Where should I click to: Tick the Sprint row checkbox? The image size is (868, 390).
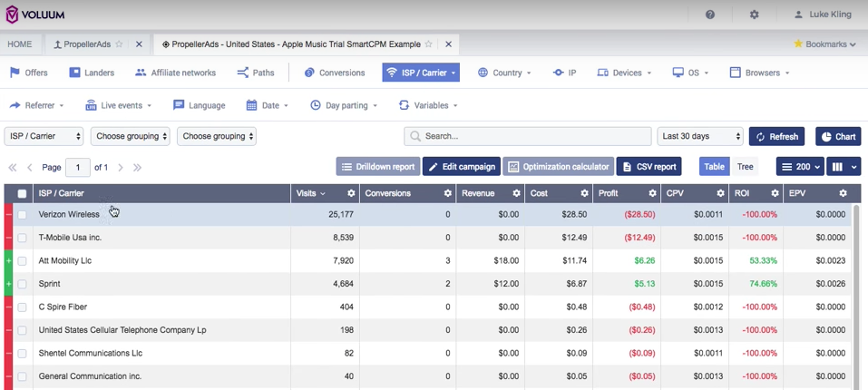click(x=22, y=284)
